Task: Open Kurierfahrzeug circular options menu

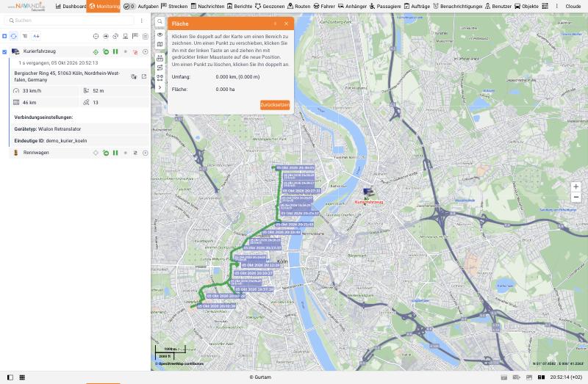Action: (x=145, y=52)
